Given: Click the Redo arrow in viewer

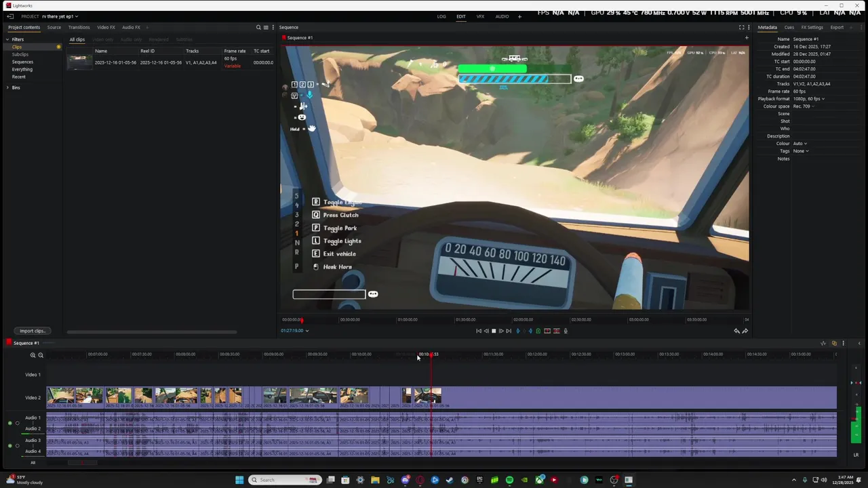Looking at the screenshot, I should (745, 331).
